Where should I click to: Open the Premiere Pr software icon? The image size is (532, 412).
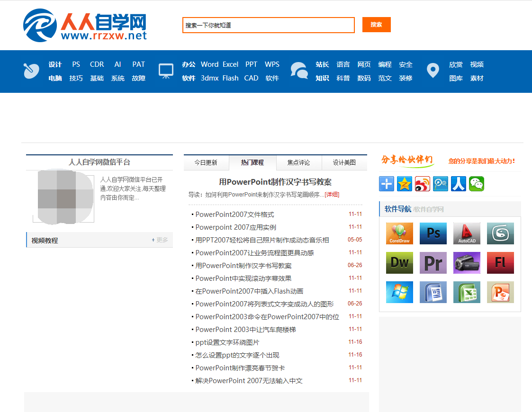coord(433,263)
